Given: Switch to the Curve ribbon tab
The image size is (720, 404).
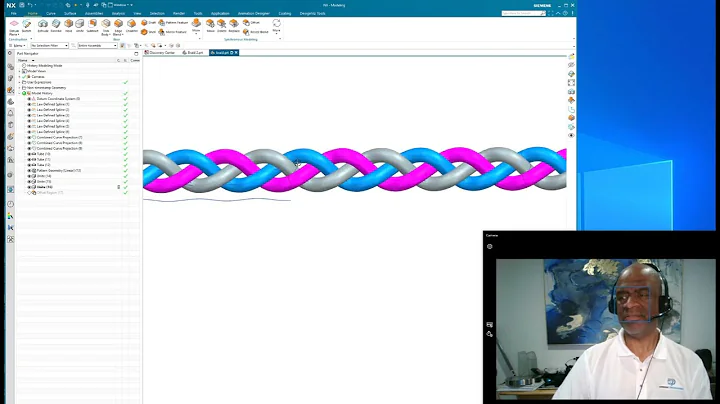Looking at the screenshot, I should point(51,13).
